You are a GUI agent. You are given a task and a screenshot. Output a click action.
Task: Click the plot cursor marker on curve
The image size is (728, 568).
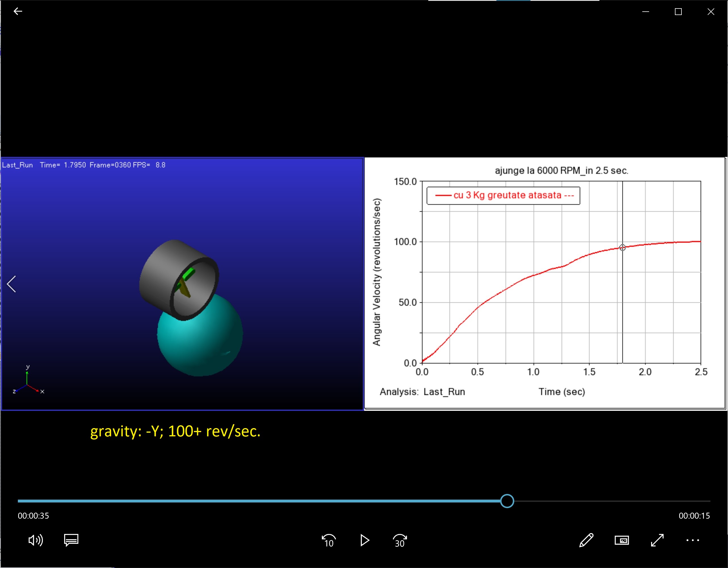coord(622,247)
